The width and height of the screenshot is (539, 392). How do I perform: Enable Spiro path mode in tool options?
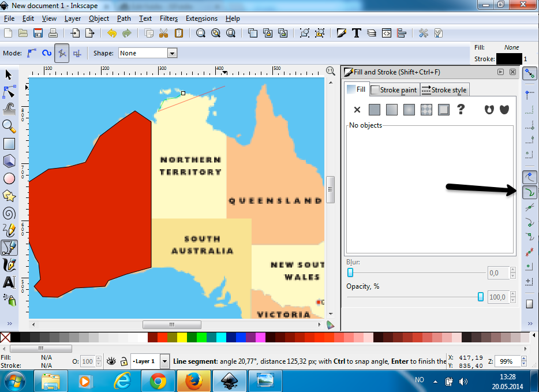tap(46, 53)
